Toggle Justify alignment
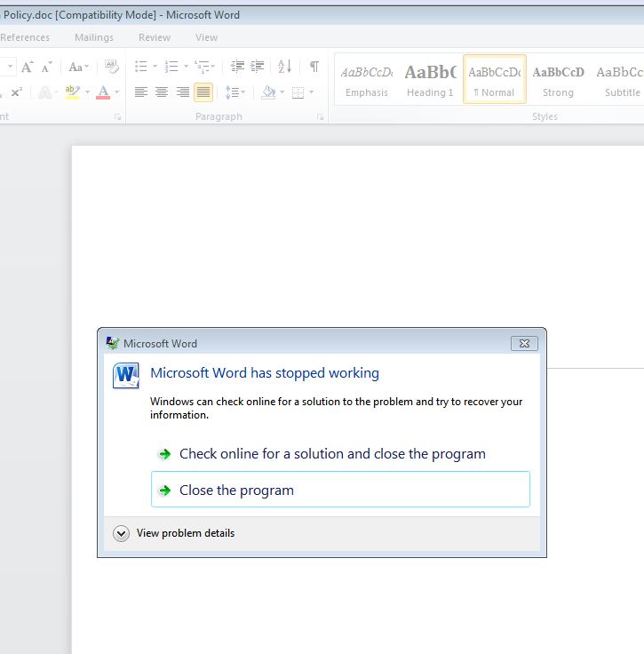Image resolution: width=644 pixels, height=654 pixels. pyautogui.click(x=203, y=92)
